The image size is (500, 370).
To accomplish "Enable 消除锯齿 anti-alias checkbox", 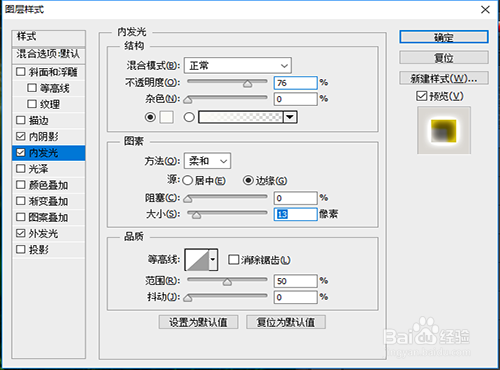I will pyautogui.click(x=233, y=259).
